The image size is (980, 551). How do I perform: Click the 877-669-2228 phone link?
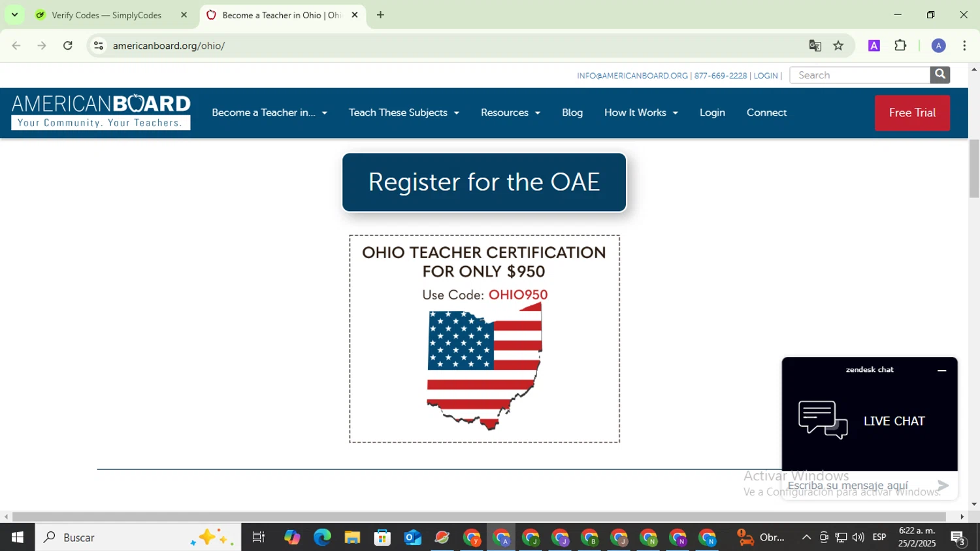[721, 76]
